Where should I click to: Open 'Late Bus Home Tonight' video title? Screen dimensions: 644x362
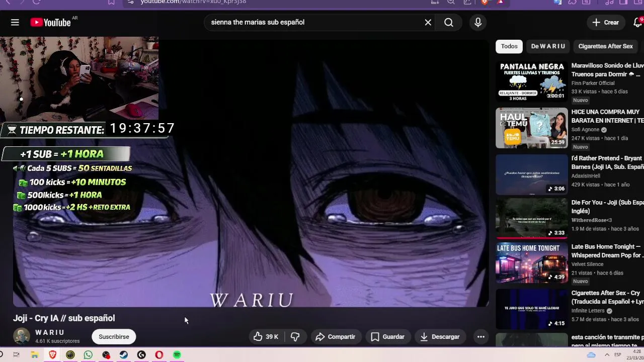(607, 251)
